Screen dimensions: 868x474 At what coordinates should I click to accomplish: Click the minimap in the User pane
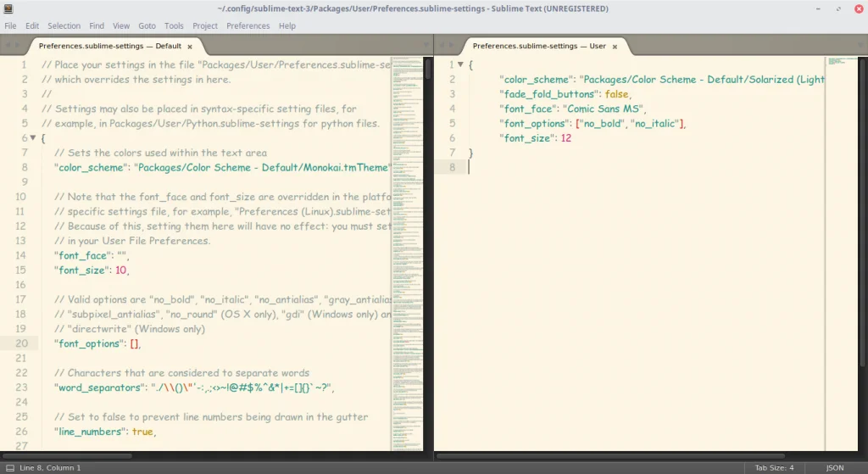click(842, 63)
